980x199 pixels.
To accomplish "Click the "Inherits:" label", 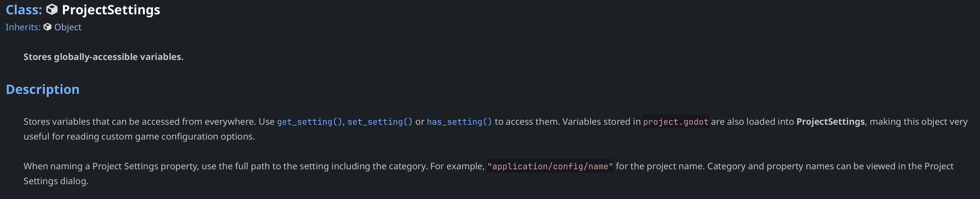I will pos(23,27).
